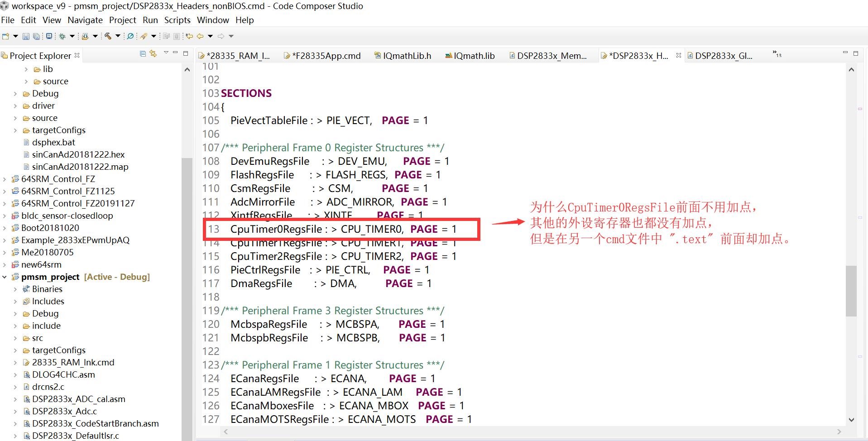Click the Forward navigation arrow

221,36
